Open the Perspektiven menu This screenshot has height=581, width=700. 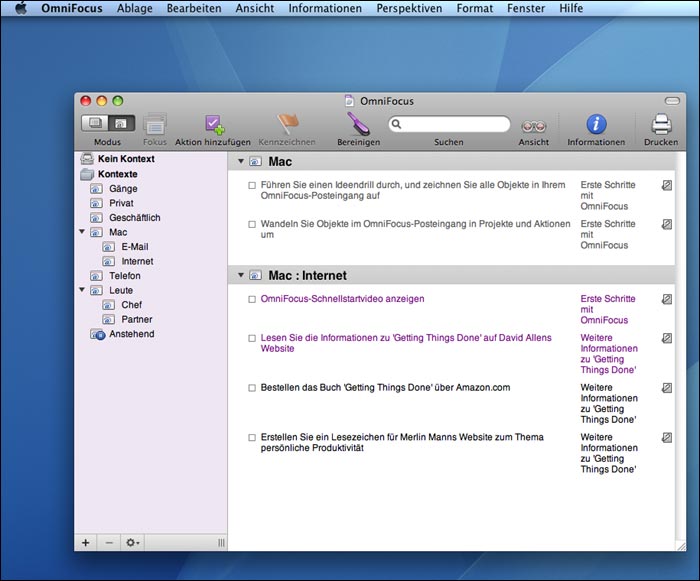click(x=409, y=8)
